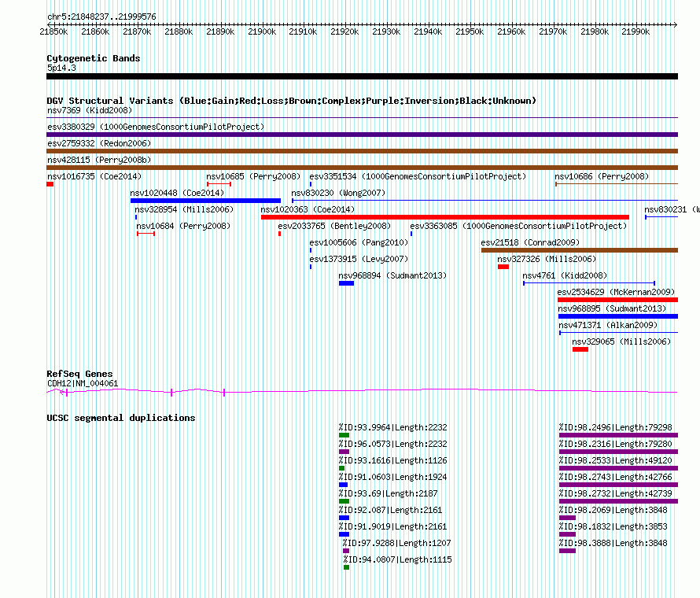
Task: Click the nsv7369 (Kidd2008) variant label
Action: coord(90,110)
